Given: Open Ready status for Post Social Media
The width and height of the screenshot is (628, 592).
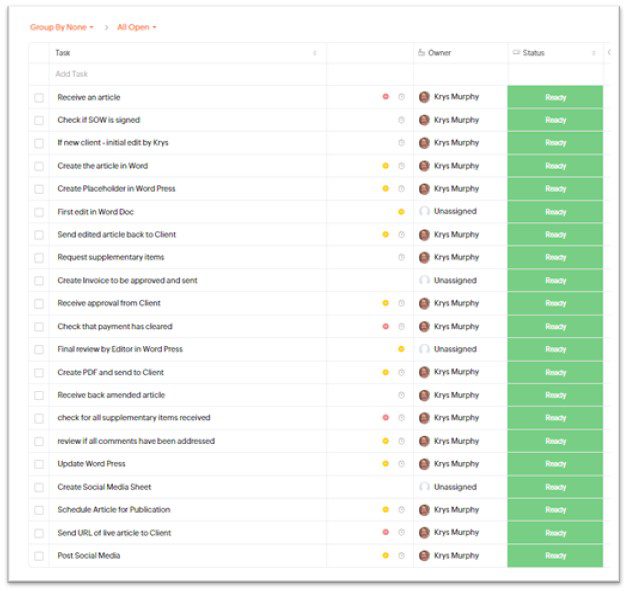Looking at the screenshot, I should 555,556.
